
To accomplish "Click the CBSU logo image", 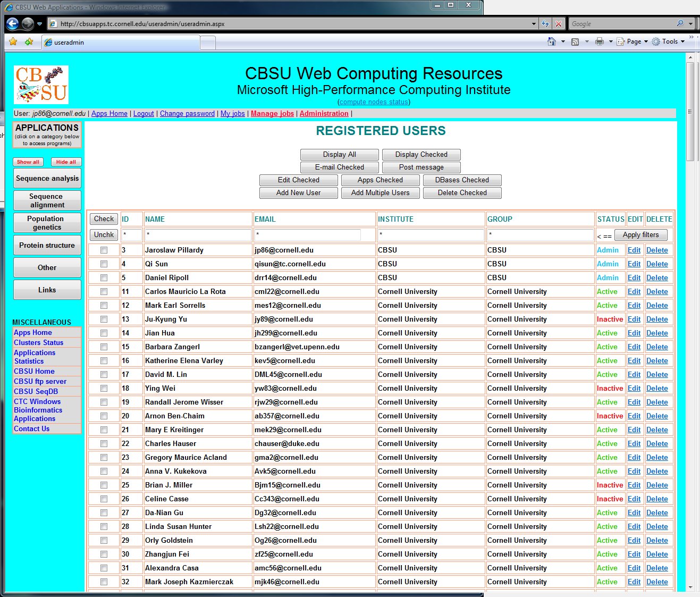I will [x=41, y=85].
